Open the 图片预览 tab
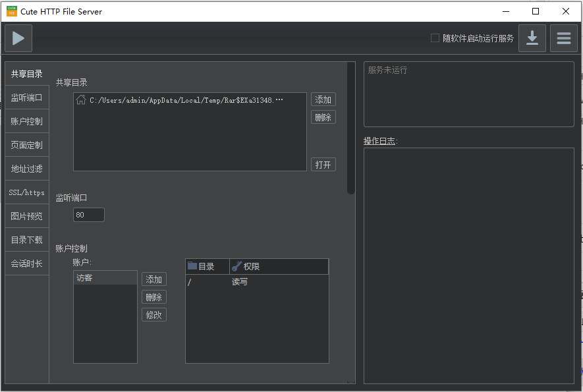583x392 pixels. click(x=27, y=216)
